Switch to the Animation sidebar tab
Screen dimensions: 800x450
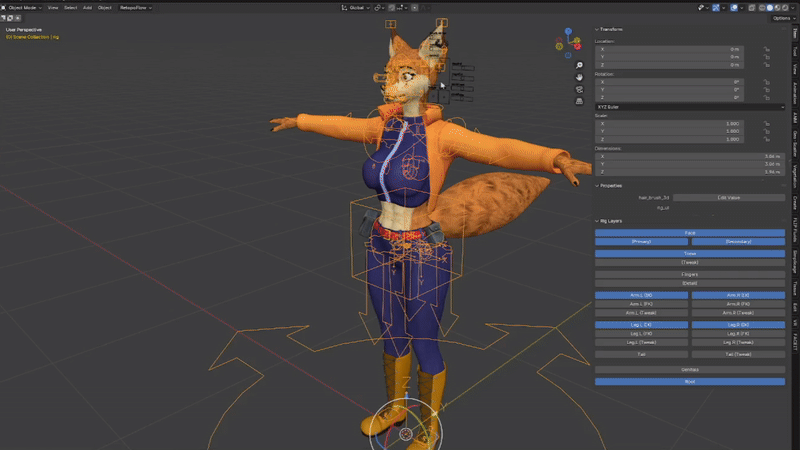click(795, 93)
